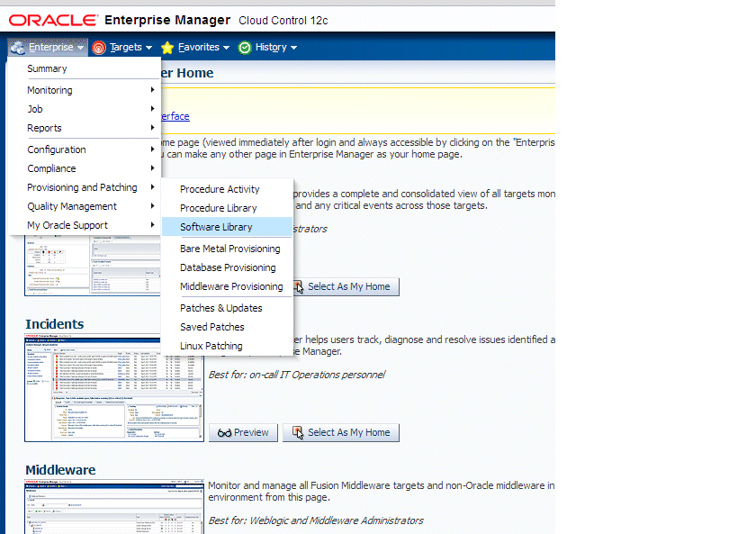Click the Middleware section heading
Viewport: 756px width, 534px height.
(60, 470)
